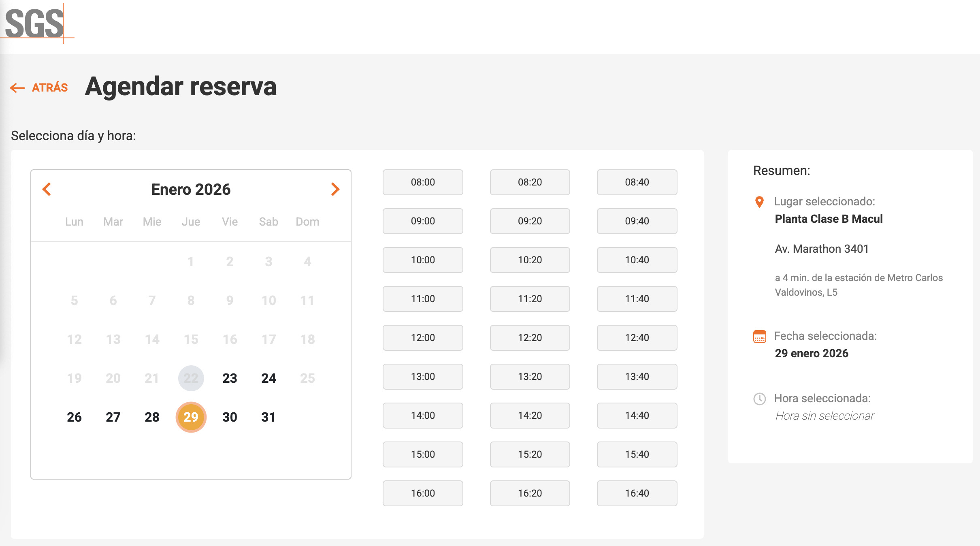Screen dimensions: 980x546
Task: Click the SGS logo
Action: click(x=36, y=23)
